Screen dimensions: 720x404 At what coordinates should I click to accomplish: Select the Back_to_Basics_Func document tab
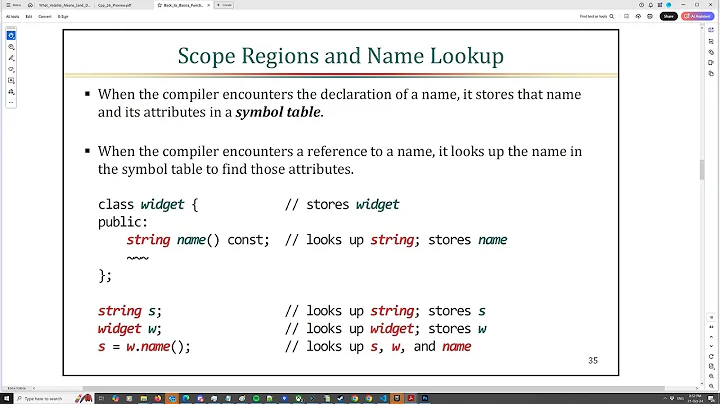click(x=184, y=5)
